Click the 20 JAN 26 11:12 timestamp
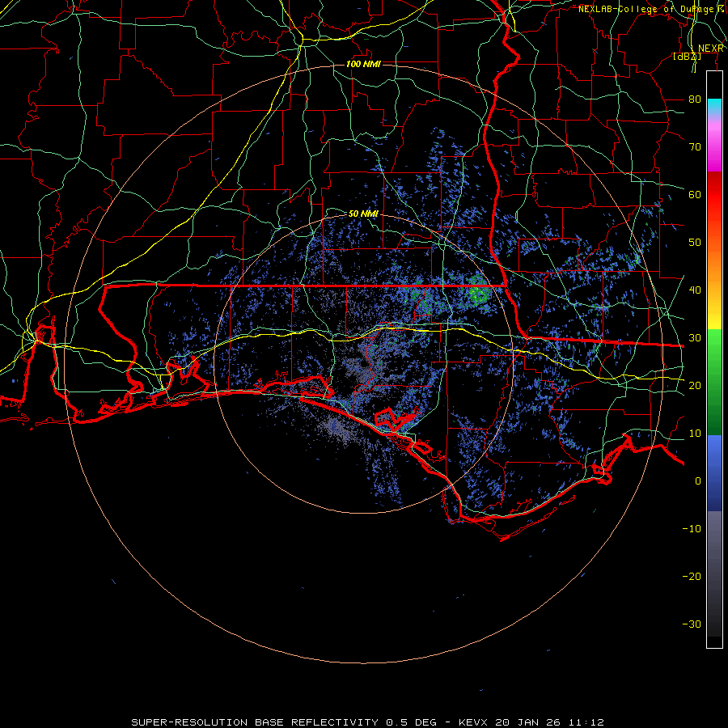This screenshot has width=728, height=728. (x=549, y=722)
